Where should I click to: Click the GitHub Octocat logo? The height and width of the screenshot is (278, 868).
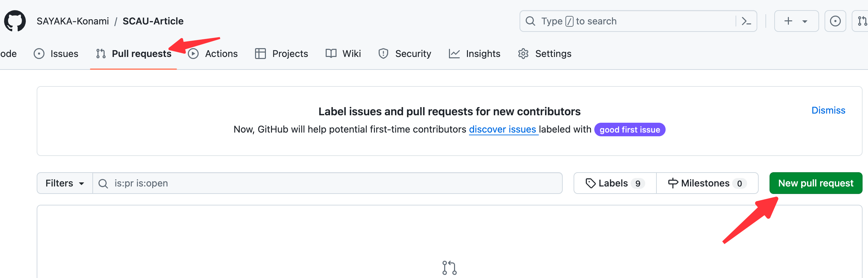pos(15,21)
